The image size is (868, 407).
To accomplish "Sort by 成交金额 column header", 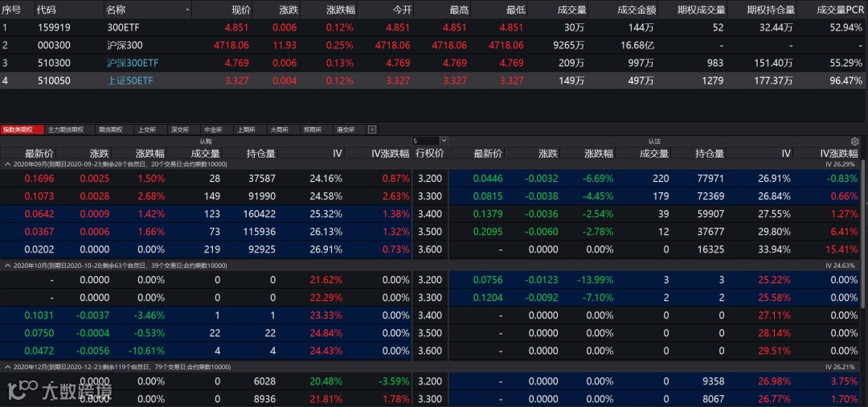I will click(636, 10).
